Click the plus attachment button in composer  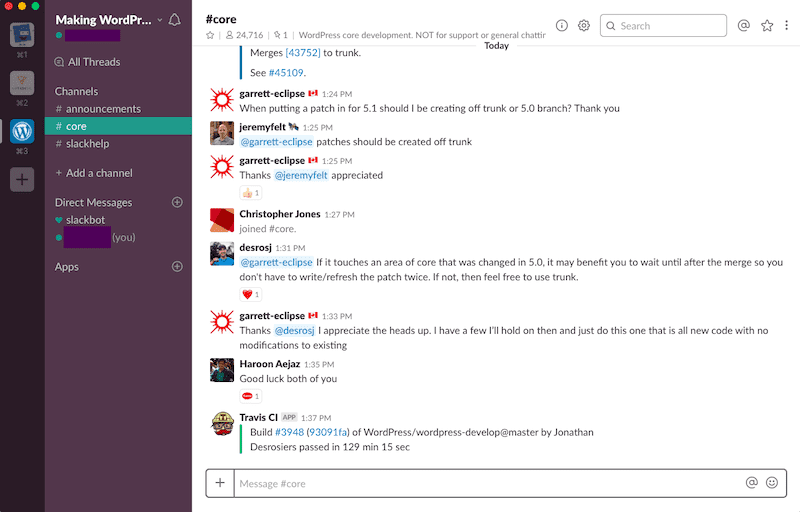coord(220,483)
